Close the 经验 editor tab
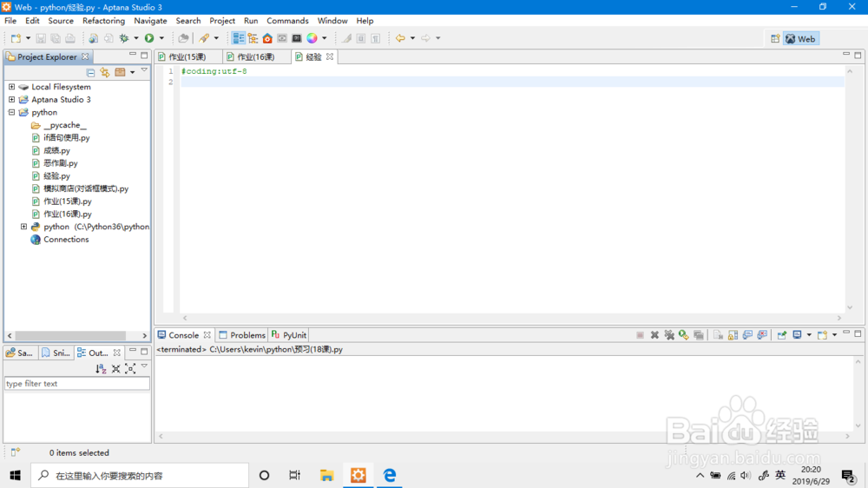 point(330,57)
